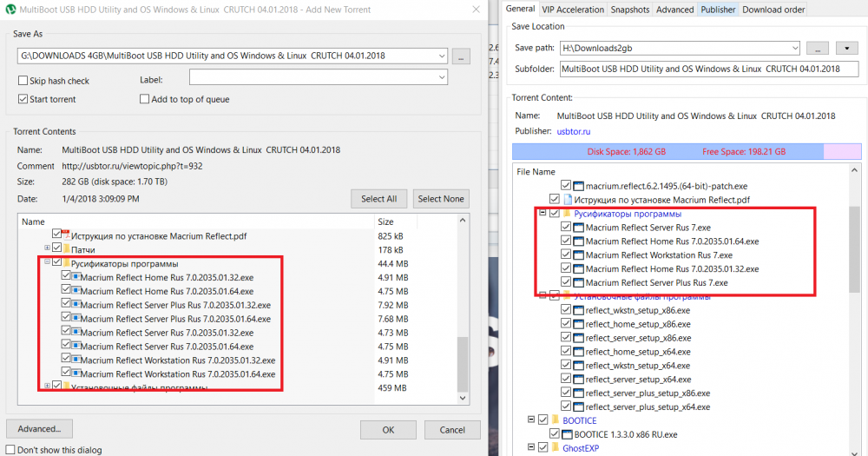Uncheck Start torrent option
The image size is (868, 456).
coord(23,99)
